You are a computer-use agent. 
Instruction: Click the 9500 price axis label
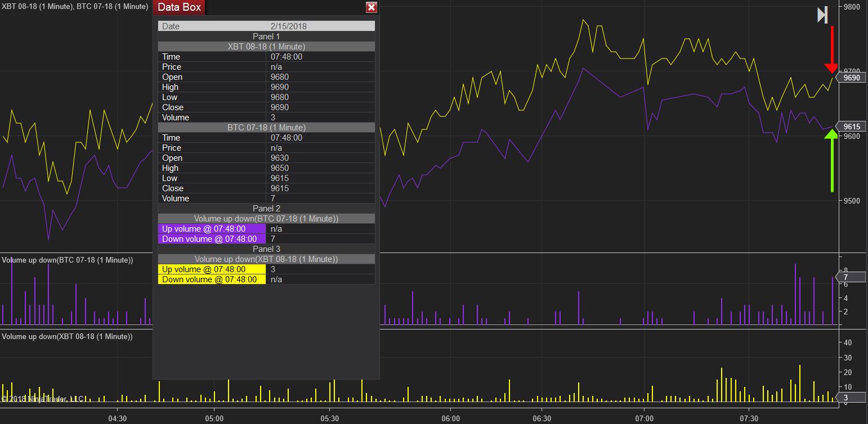(x=852, y=201)
